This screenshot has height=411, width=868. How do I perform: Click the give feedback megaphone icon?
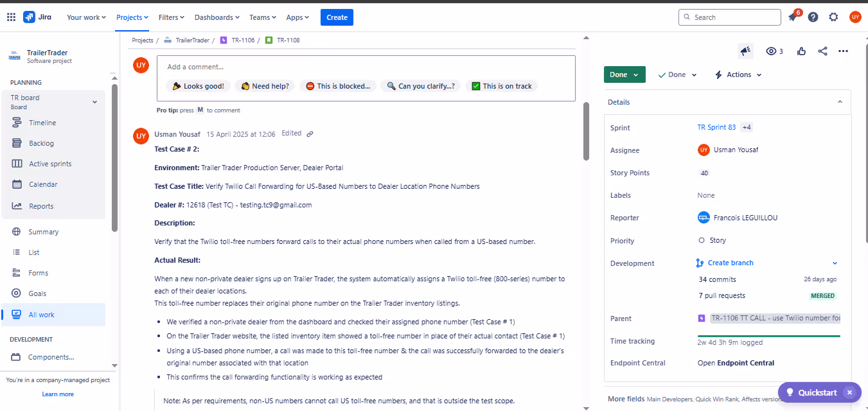(x=745, y=51)
